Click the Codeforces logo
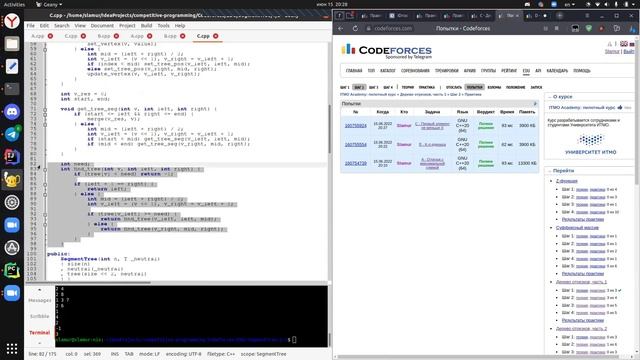The width and height of the screenshot is (640, 360). click(386, 51)
